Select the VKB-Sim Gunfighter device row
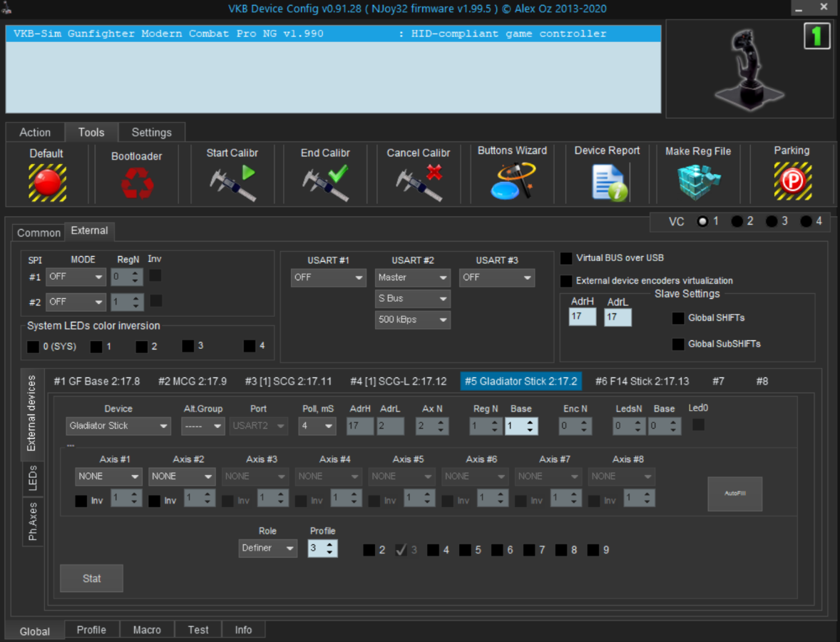The height and width of the screenshot is (642, 840). point(333,34)
